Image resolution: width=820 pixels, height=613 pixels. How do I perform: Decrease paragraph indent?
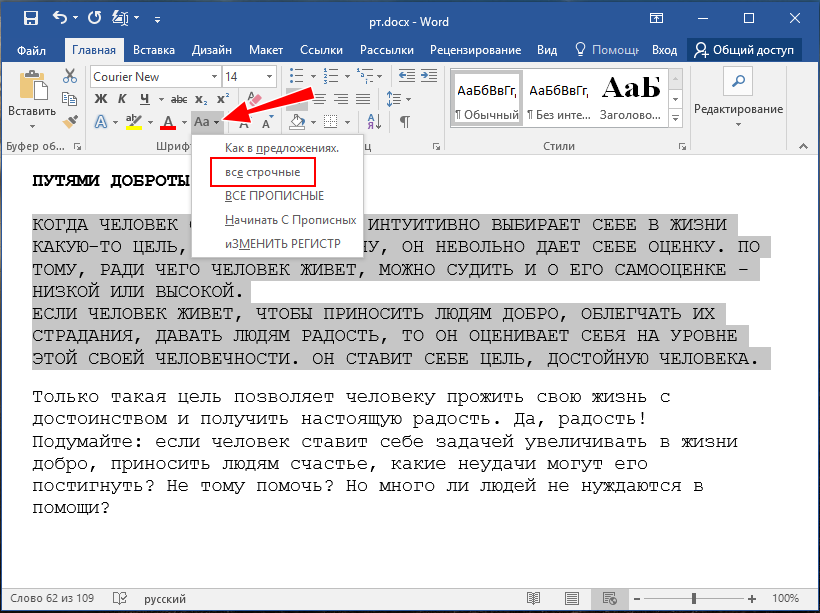click(x=406, y=76)
